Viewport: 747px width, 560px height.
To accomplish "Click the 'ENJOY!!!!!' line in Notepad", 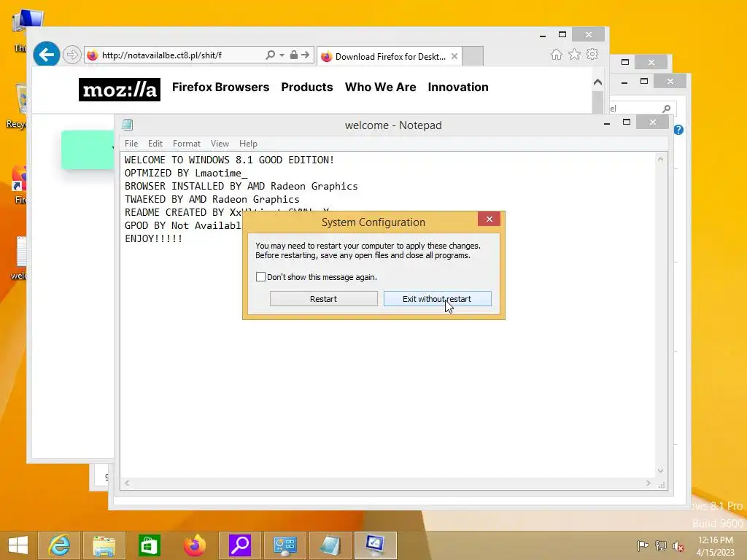I will tap(153, 238).
